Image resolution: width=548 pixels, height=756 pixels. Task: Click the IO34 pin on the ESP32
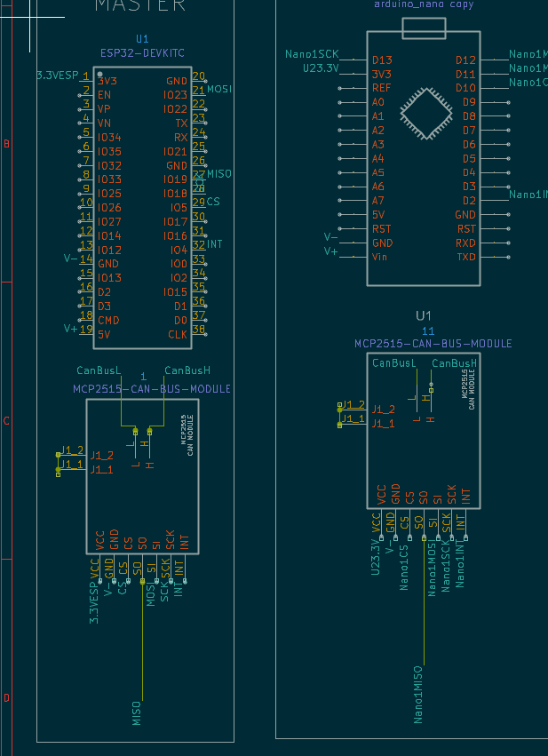coord(109,138)
